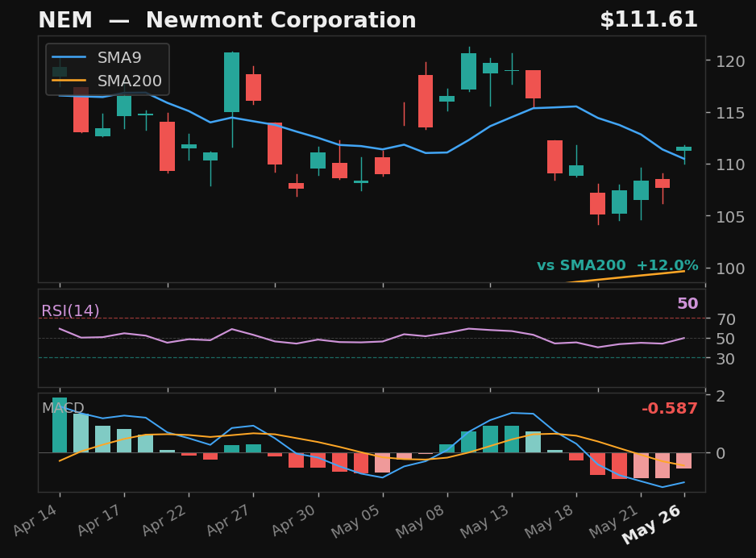
Task: Click the Apr 17 date label
Action: [100, 521]
